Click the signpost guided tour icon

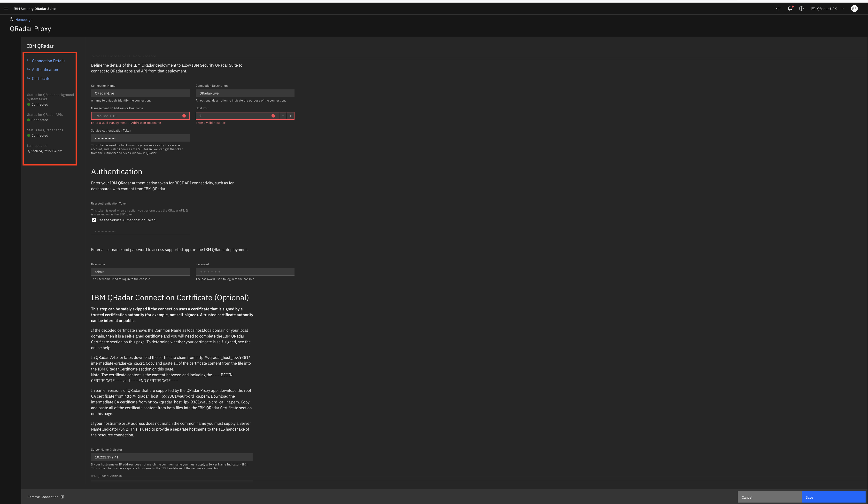(778, 9)
